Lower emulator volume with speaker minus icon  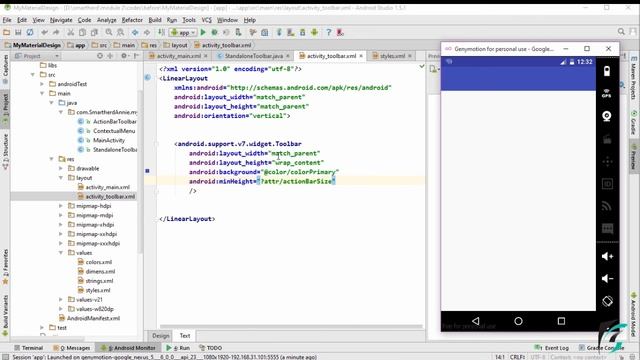(607, 279)
